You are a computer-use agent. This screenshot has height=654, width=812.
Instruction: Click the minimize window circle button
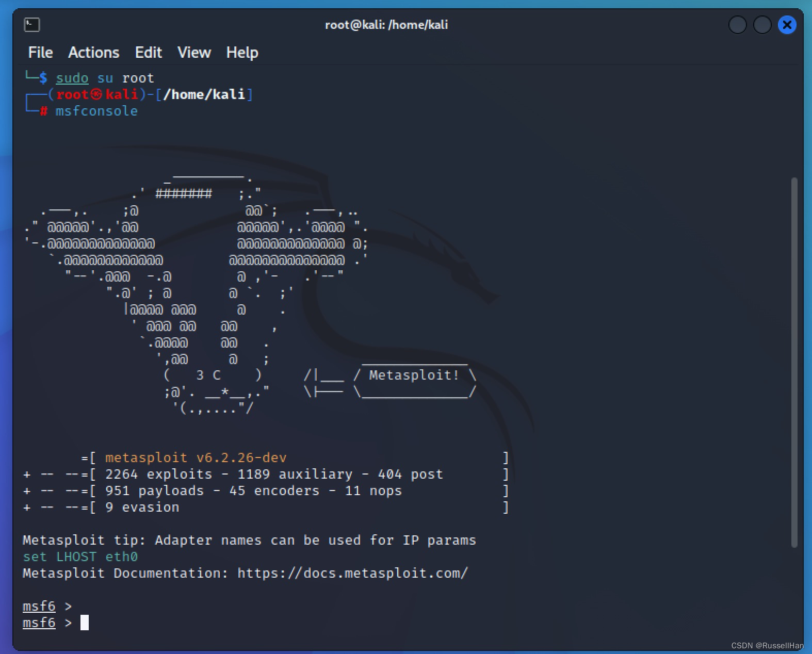pyautogui.click(x=737, y=25)
